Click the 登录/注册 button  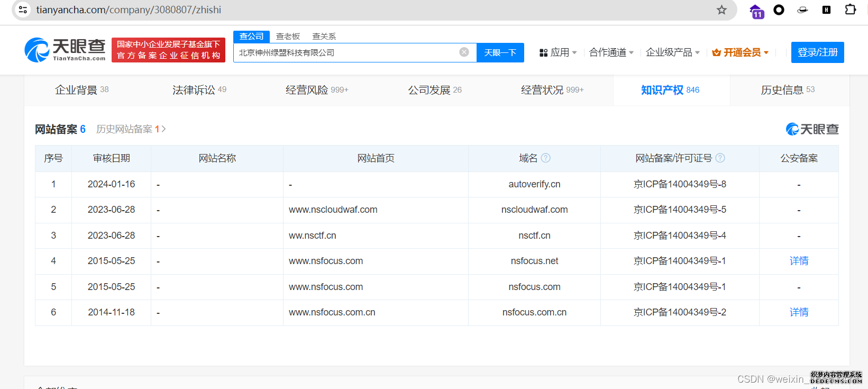pos(817,52)
